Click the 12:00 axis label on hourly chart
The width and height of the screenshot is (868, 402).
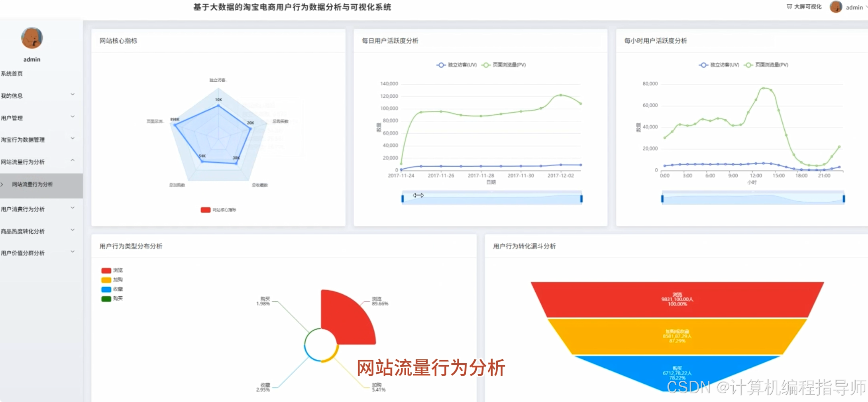pos(756,175)
